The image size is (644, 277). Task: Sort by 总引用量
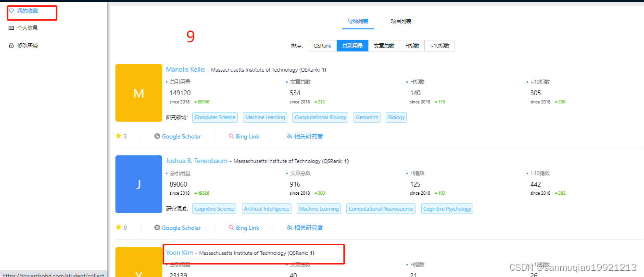353,46
